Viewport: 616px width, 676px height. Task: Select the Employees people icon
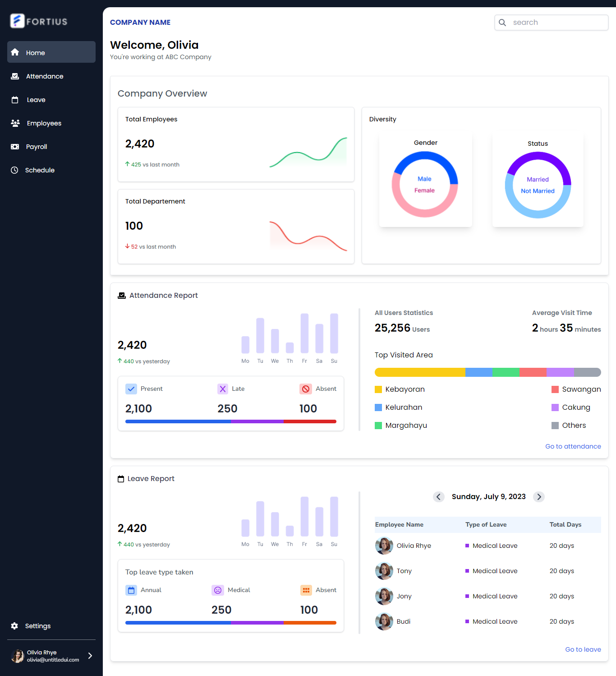tap(15, 123)
